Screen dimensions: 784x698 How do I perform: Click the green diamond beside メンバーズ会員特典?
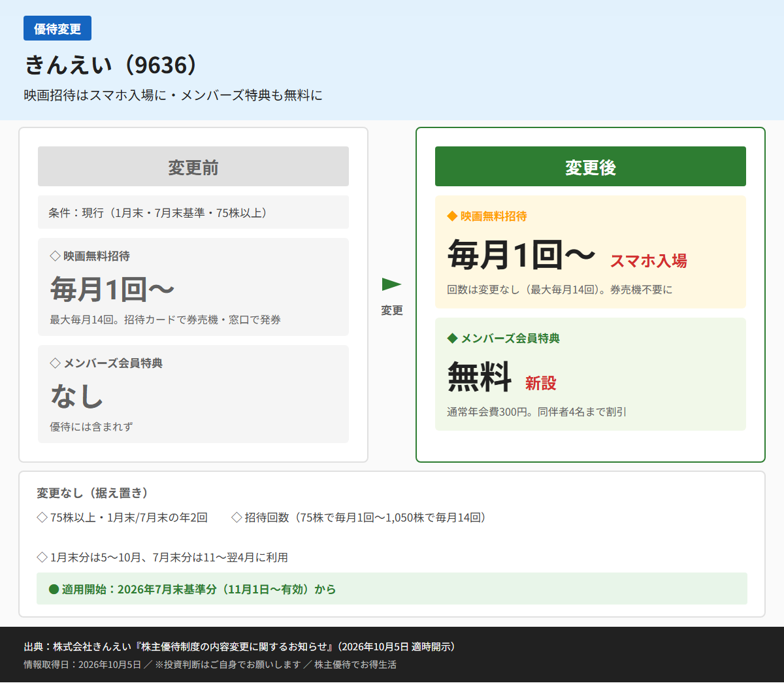pyautogui.click(x=452, y=339)
